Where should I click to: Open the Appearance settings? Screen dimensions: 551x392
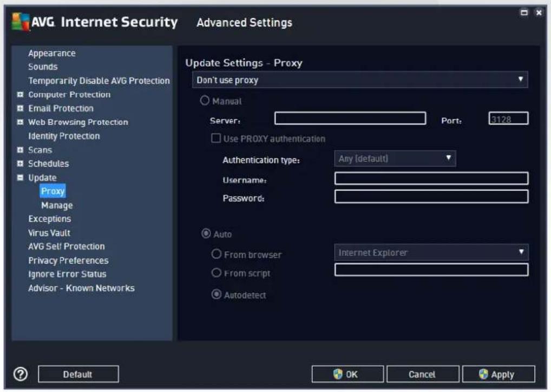tap(52, 53)
